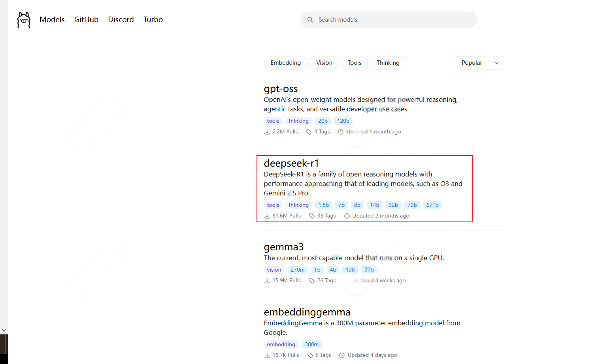Image resolution: width=596 pixels, height=364 pixels.
Task: Click the 32b tag under deepseek-r1
Action: point(393,205)
